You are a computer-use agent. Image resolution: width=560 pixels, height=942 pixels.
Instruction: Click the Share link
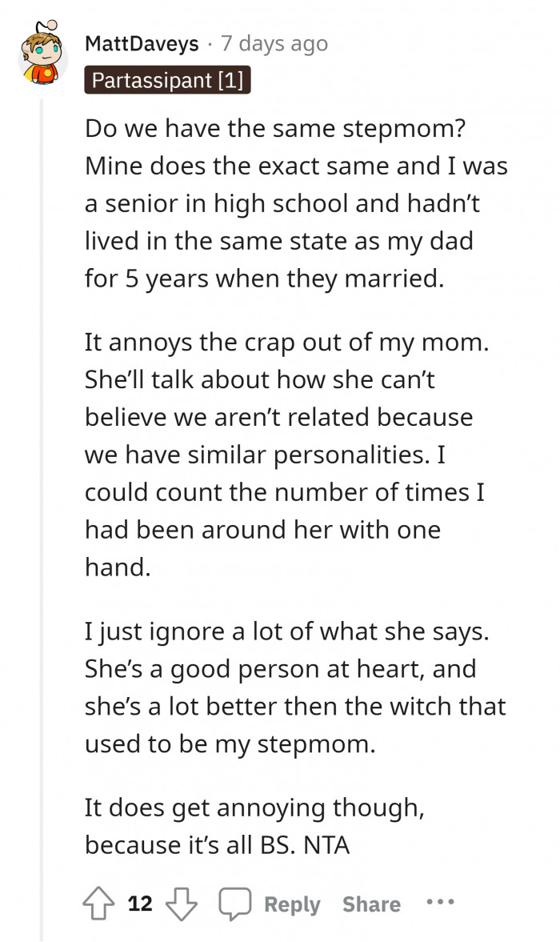[x=371, y=903]
